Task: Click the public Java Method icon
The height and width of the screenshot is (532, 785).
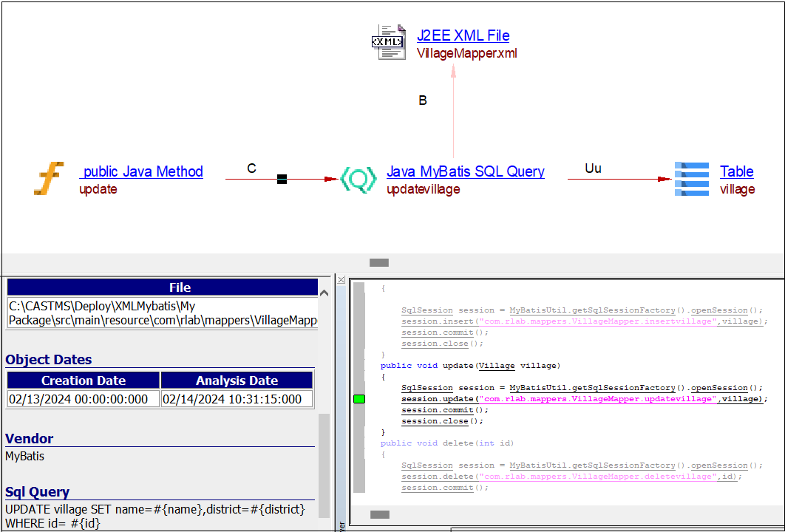Action: (49, 179)
